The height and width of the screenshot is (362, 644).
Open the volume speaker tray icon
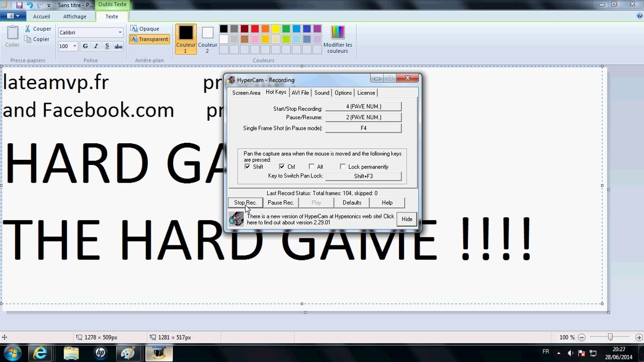tap(570, 353)
